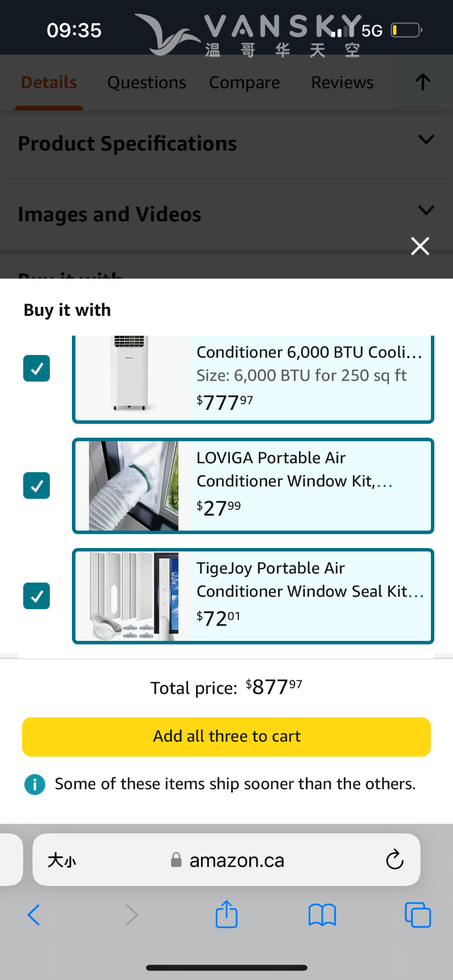This screenshot has height=980, width=453.
Task: Open the LOVIGA Window Kit product thumbnail
Action: pyautogui.click(x=134, y=486)
